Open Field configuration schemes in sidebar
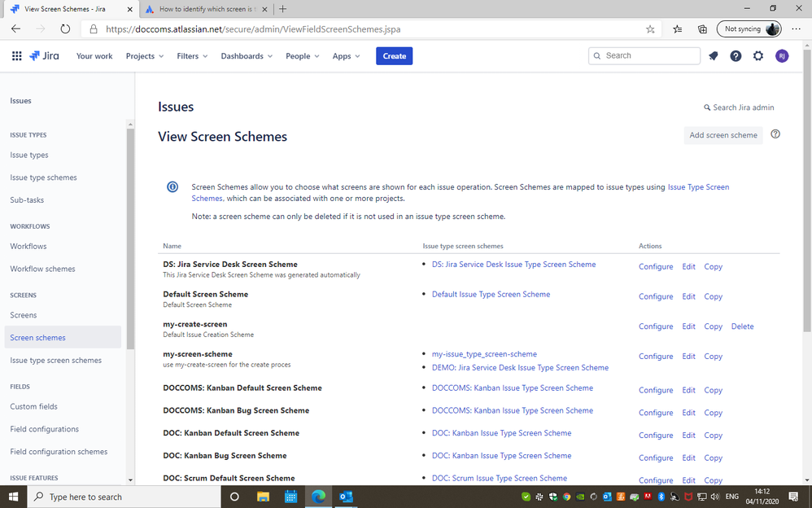 [59, 452]
